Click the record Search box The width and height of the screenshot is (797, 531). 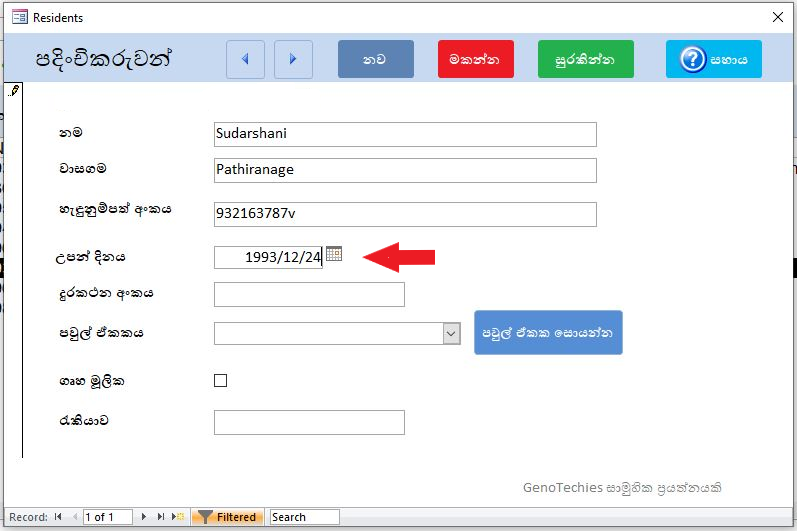(x=304, y=517)
